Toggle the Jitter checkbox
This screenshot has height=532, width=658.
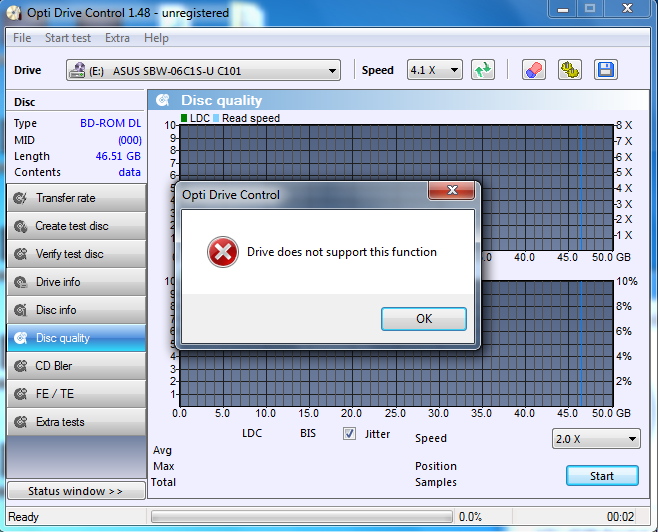click(x=349, y=433)
